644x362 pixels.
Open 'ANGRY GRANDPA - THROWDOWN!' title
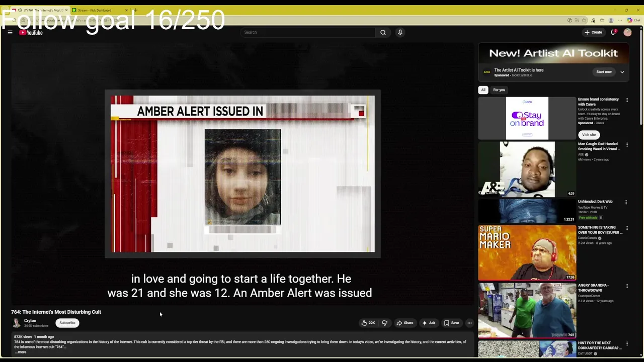[x=593, y=288]
